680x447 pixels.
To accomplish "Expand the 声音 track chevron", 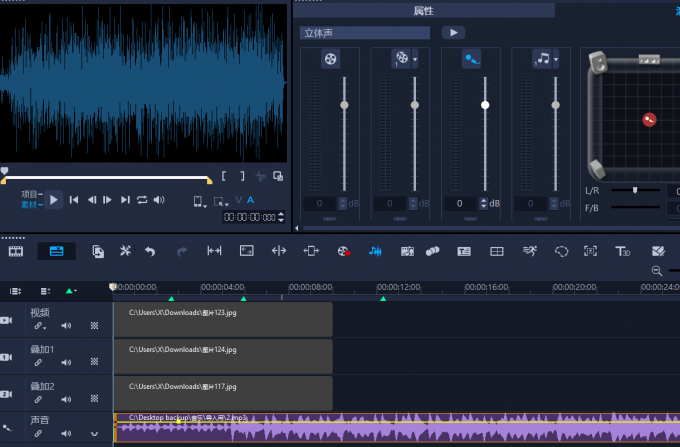I will (94, 434).
